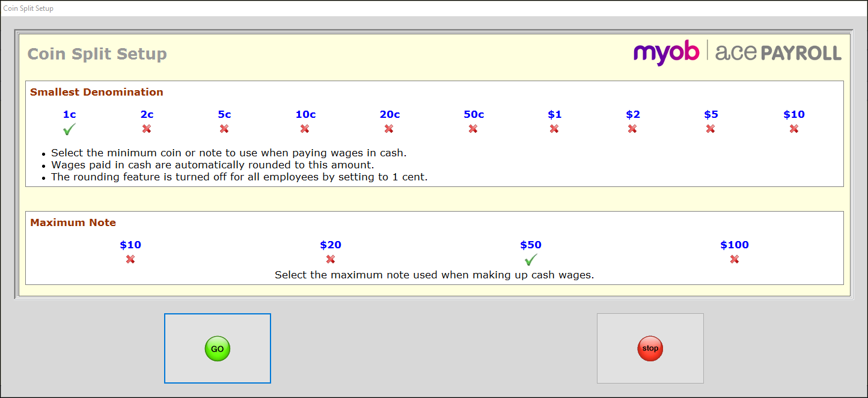Screen dimensions: 868x398
Task: Click the 1c denomination label
Action: [x=70, y=114]
